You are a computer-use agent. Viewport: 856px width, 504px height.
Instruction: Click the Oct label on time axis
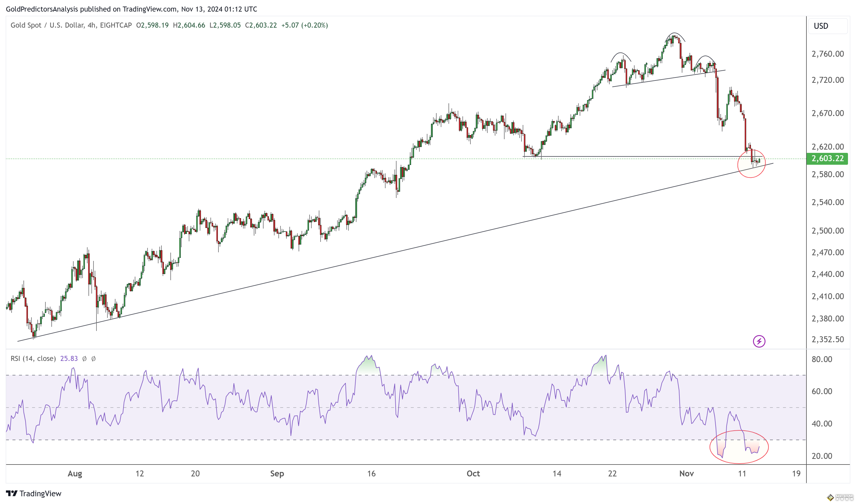coord(473,473)
